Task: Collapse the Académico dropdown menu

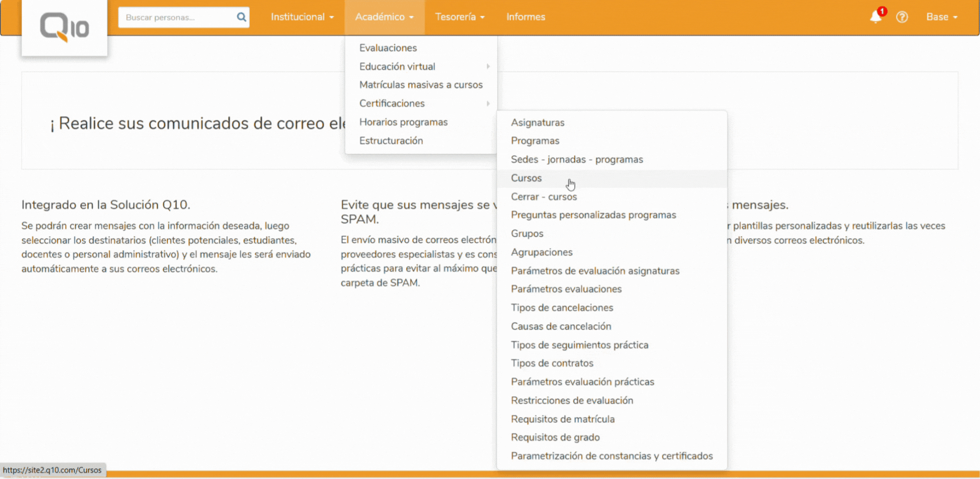Action: 384,17
